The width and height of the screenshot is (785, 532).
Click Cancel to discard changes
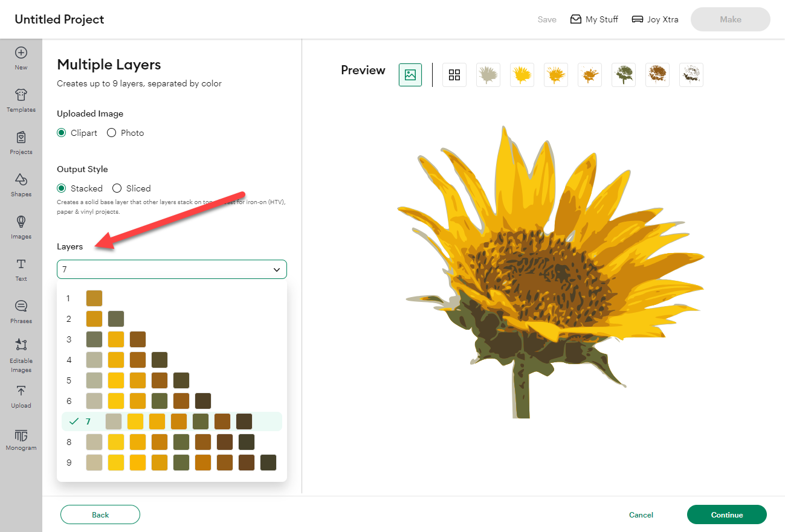tap(641, 514)
